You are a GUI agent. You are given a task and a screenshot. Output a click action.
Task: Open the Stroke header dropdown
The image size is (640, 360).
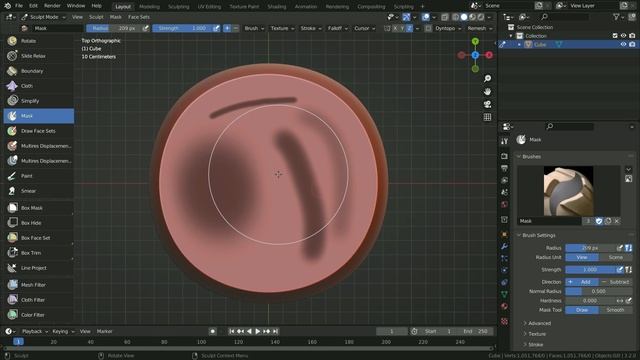(x=311, y=29)
